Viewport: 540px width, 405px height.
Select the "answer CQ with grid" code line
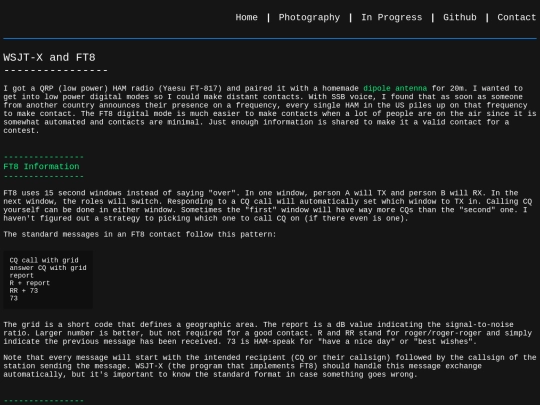[48, 268]
